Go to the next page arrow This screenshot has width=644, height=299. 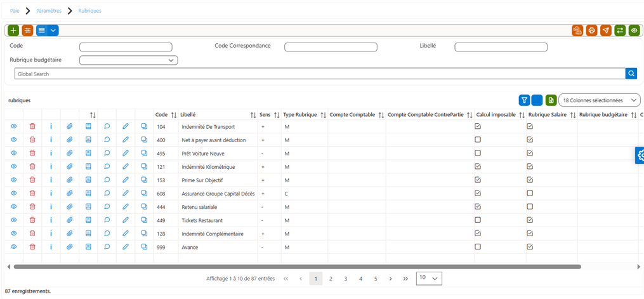coord(390,279)
